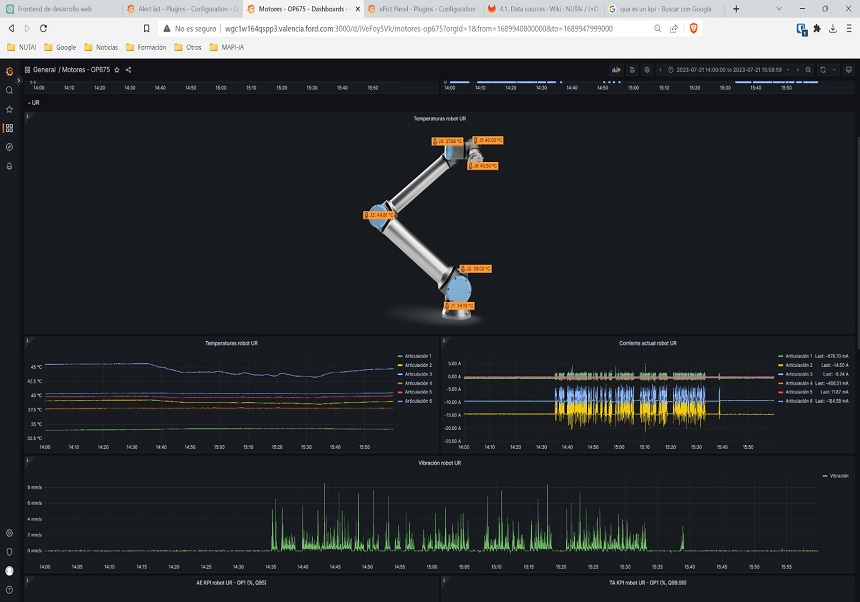Click the Add panel icon
The height and width of the screenshot is (602, 860).
(618, 70)
